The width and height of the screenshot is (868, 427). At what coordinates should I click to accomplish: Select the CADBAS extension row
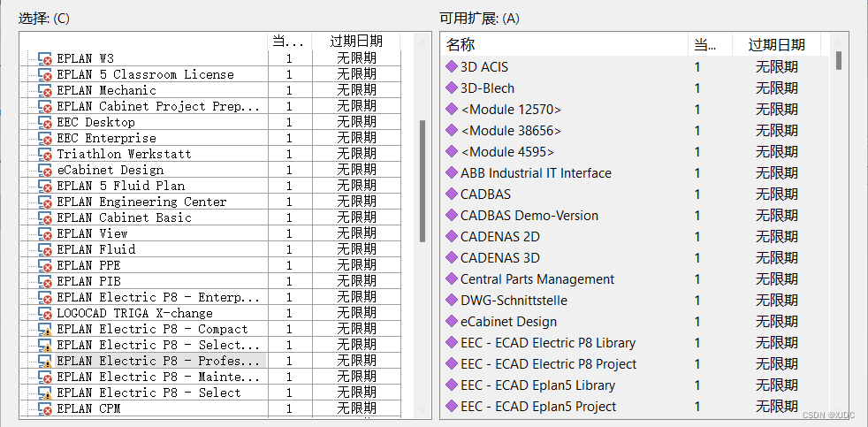pos(485,194)
